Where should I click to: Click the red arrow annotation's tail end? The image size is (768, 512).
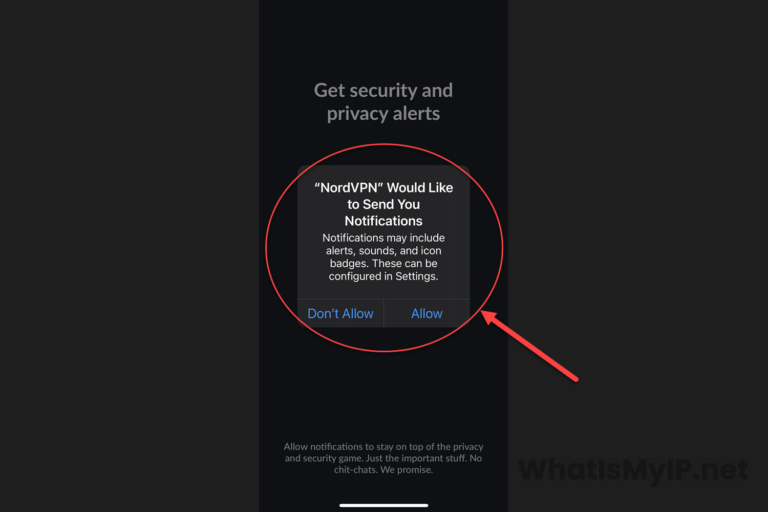coord(574,378)
